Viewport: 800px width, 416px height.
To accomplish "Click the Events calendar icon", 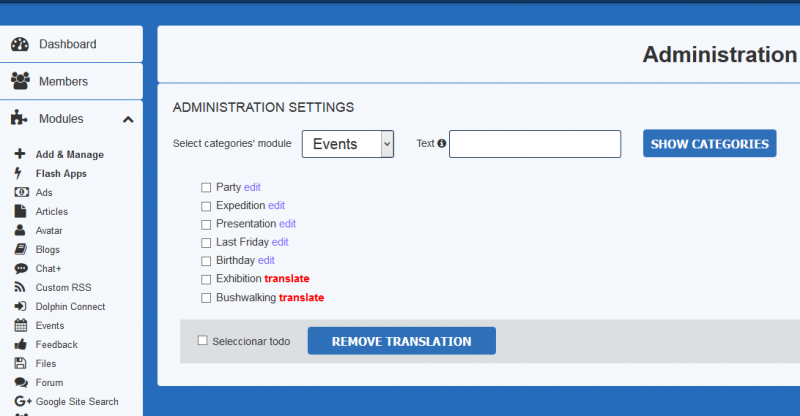I will tap(20, 325).
